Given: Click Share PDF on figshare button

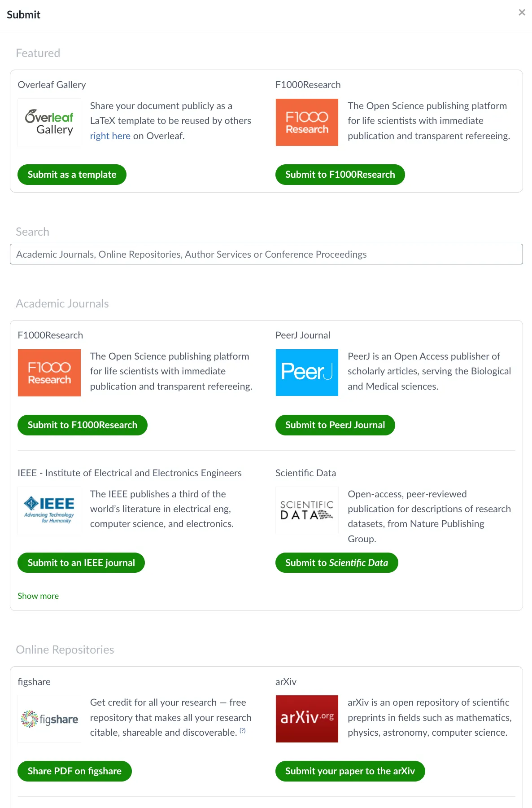Looking at the screenshot, I should click(74, 771).
